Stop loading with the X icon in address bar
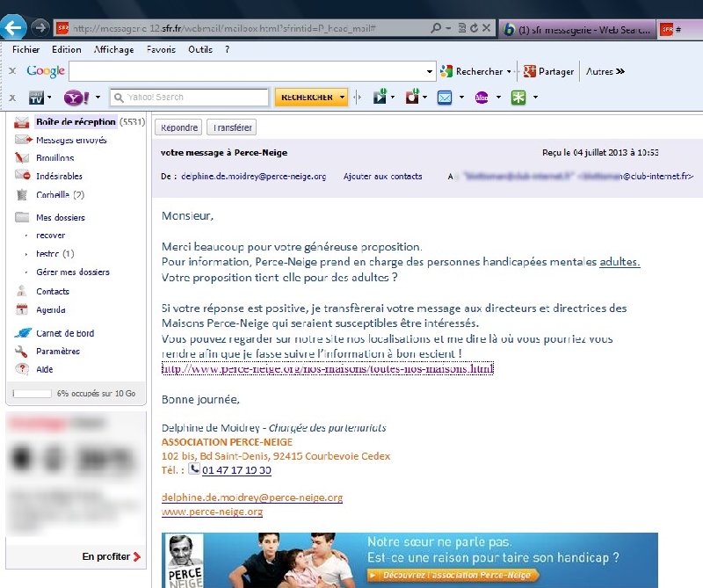This screenshot has width=703, height=588. (x=486, y=28)
